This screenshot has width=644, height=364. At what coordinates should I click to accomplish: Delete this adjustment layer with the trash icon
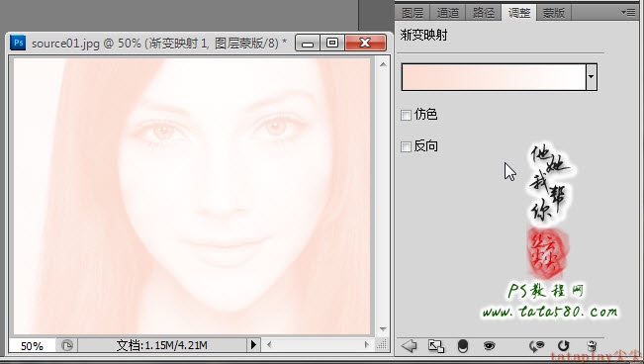tap(592, 346)
